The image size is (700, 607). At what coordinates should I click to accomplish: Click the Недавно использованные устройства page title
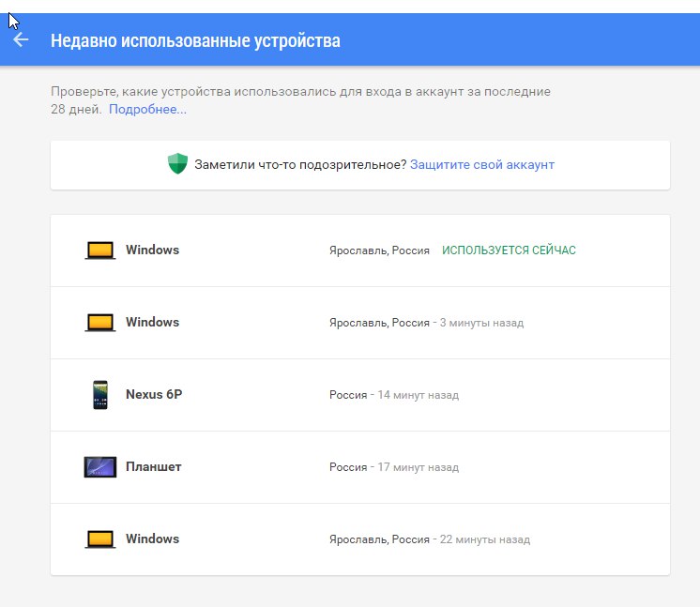[195, 40]
